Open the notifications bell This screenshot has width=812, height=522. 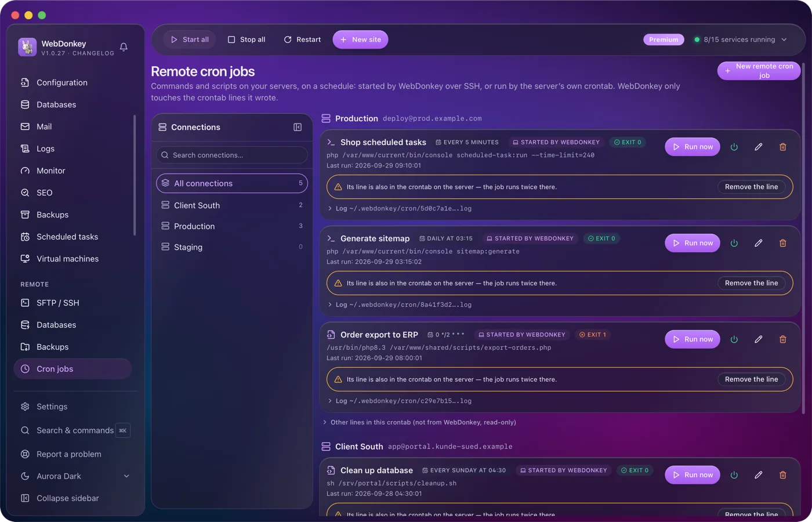point(124,47)
